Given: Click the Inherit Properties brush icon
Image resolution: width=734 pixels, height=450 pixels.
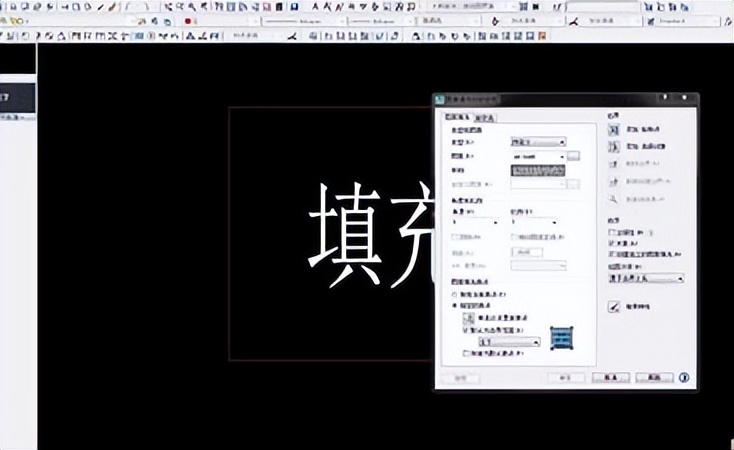Looking at the screenshot, I should pyautogui.click(x=614, y=307).
